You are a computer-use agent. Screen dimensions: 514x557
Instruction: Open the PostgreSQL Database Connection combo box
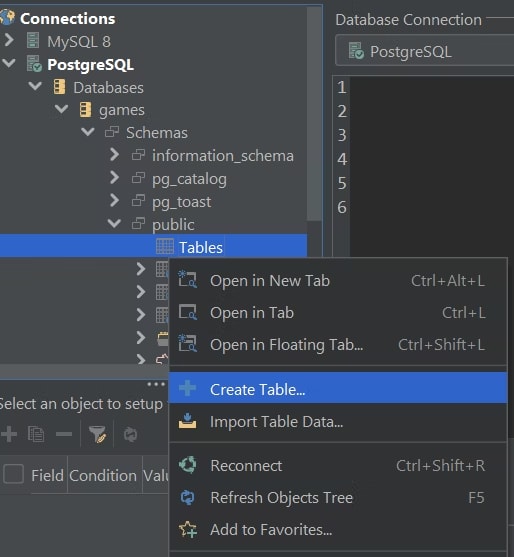424,50
